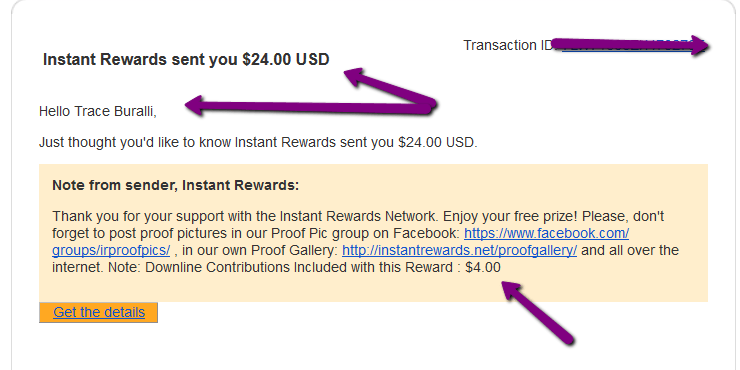The height and width of the screenshot is (370, 740).
Task: Open the obscured Transaction ID link
Action: (x=630, y=46)
